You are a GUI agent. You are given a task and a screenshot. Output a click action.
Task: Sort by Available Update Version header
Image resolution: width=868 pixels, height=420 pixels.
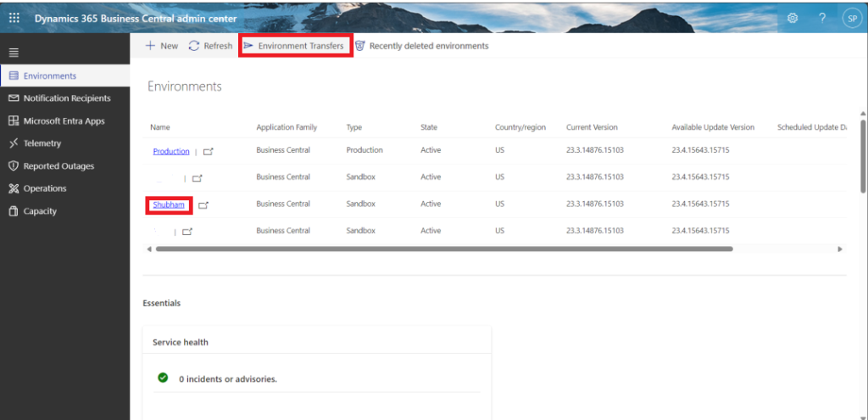[713, 127]
